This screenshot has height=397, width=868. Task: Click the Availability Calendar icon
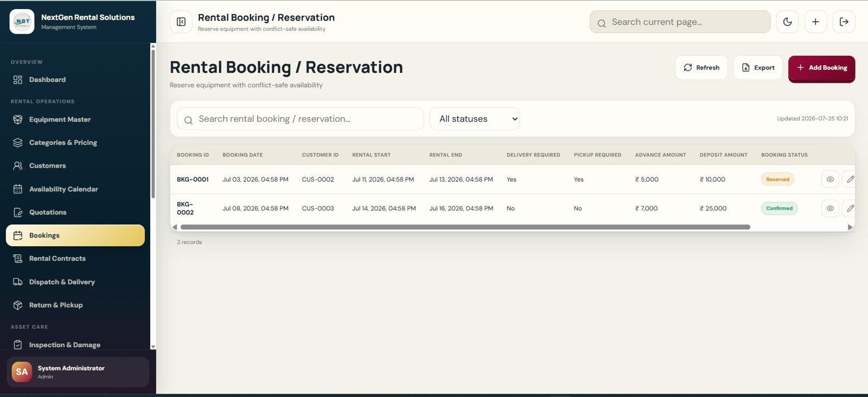(x=18, y=189)
